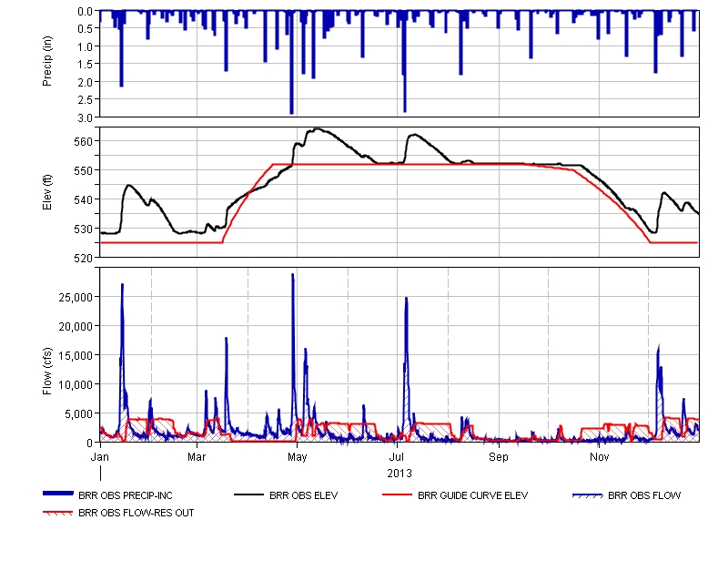Click the BRR OBS PRECIP-INC legend label
Viewport: 728px width, 571px height.
point(126,495)
